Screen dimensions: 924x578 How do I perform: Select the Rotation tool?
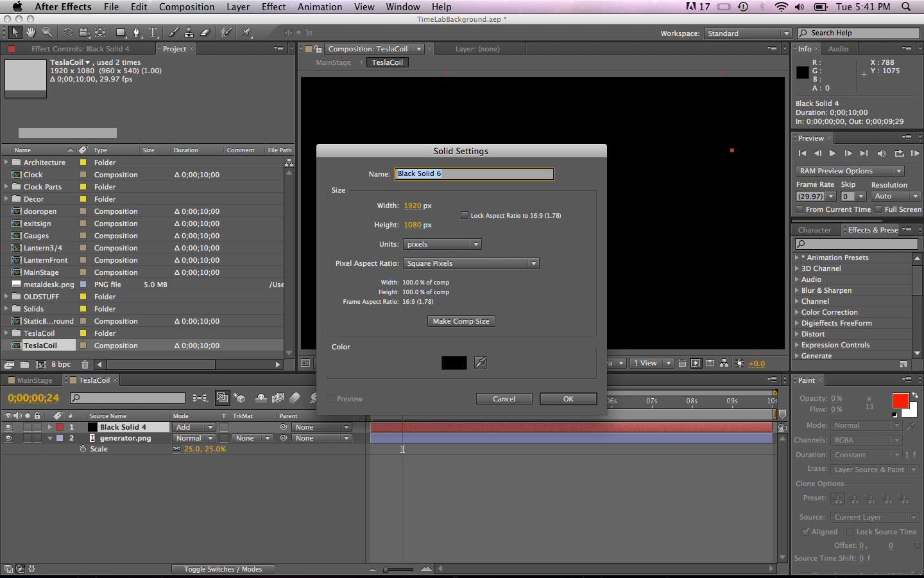[x=67, y=32]
